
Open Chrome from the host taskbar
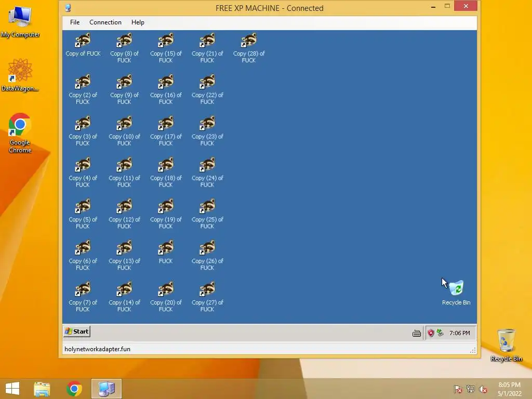click(x=74, y=389)
